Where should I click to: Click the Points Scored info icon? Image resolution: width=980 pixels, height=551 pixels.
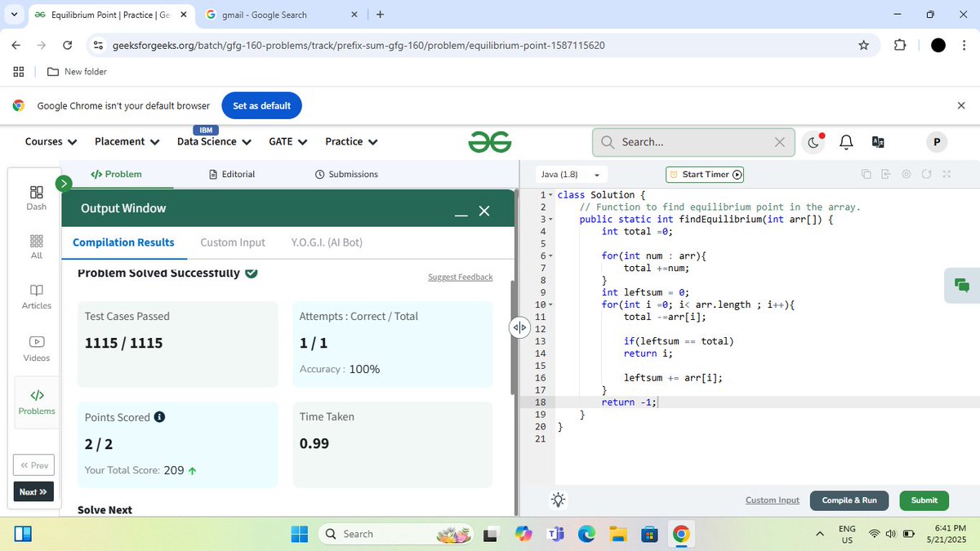160,417
